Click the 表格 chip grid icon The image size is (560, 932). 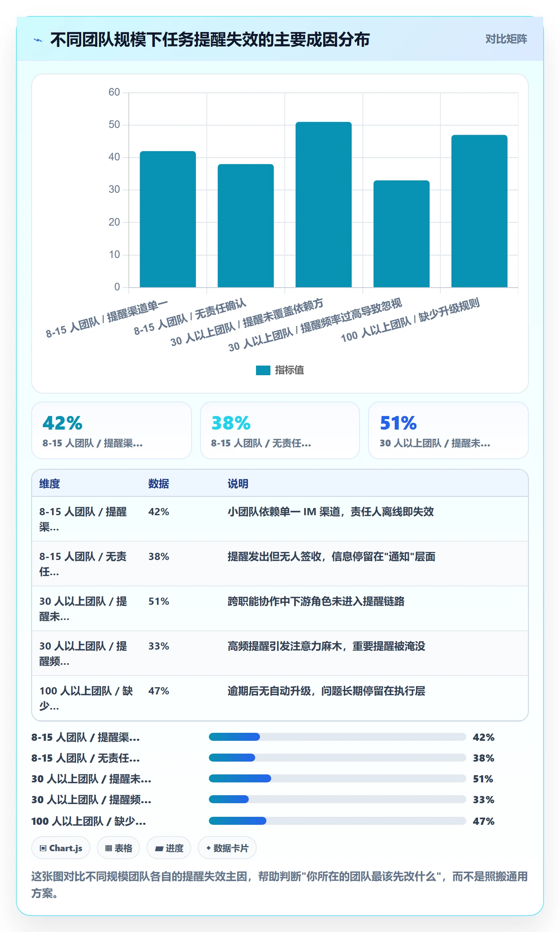click(x=108, y=848)
